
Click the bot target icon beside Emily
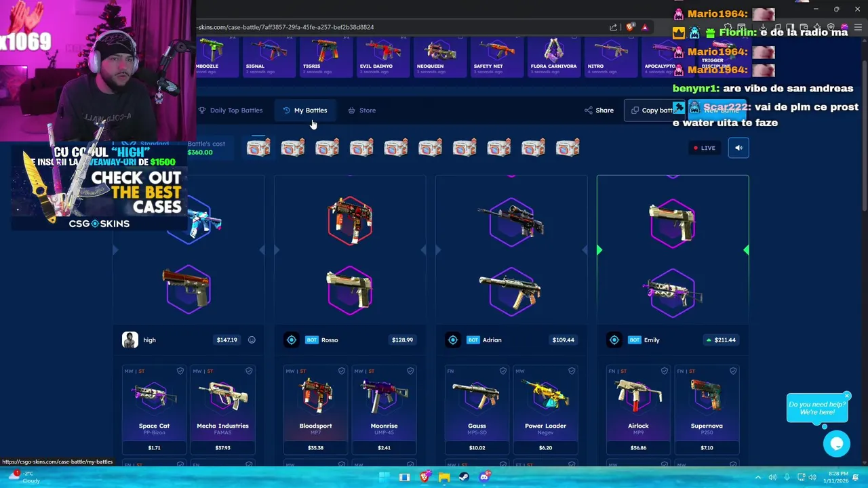(x=614, y=340)
